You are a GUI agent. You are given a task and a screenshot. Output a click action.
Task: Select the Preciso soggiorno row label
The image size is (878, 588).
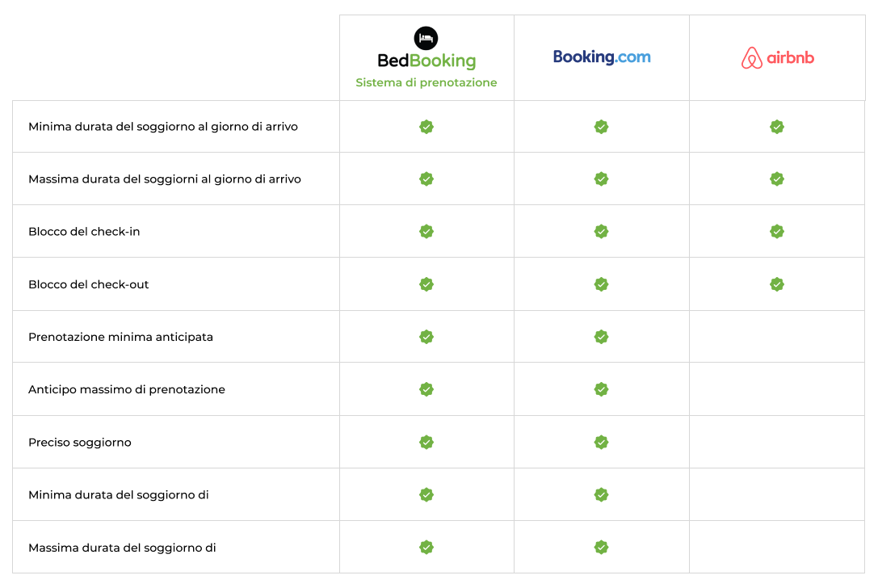(79, 443)
